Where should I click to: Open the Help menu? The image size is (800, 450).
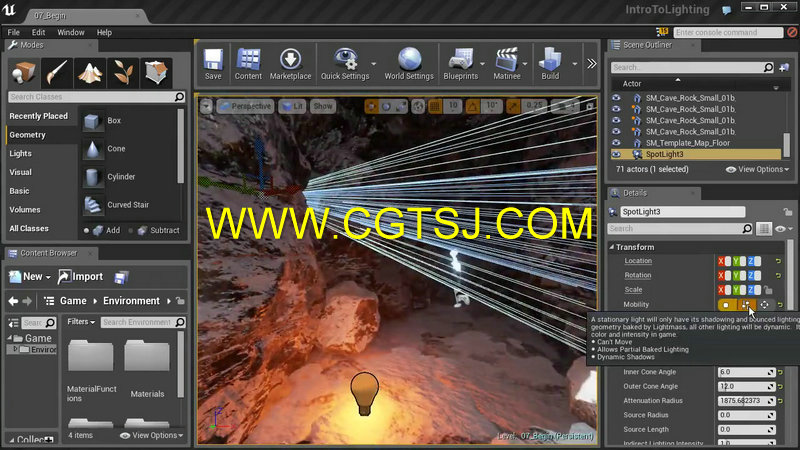click(104, 32)
